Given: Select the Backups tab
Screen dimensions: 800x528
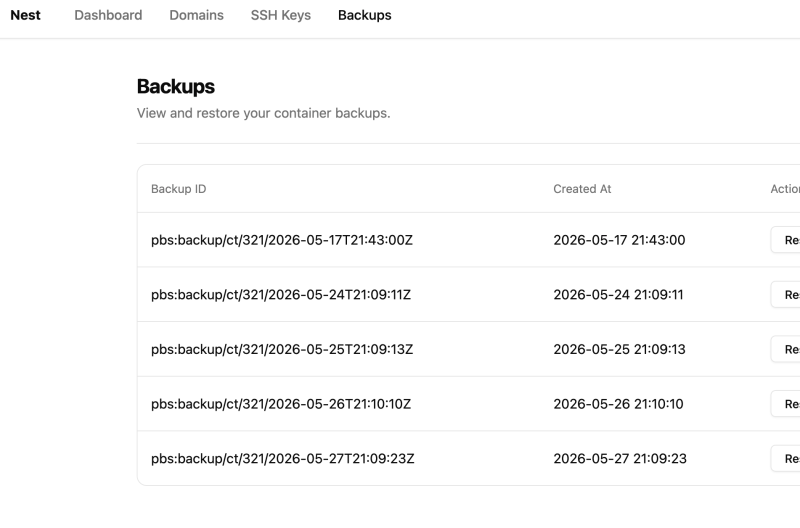Looking at the screenshot, I should (365, 15).
